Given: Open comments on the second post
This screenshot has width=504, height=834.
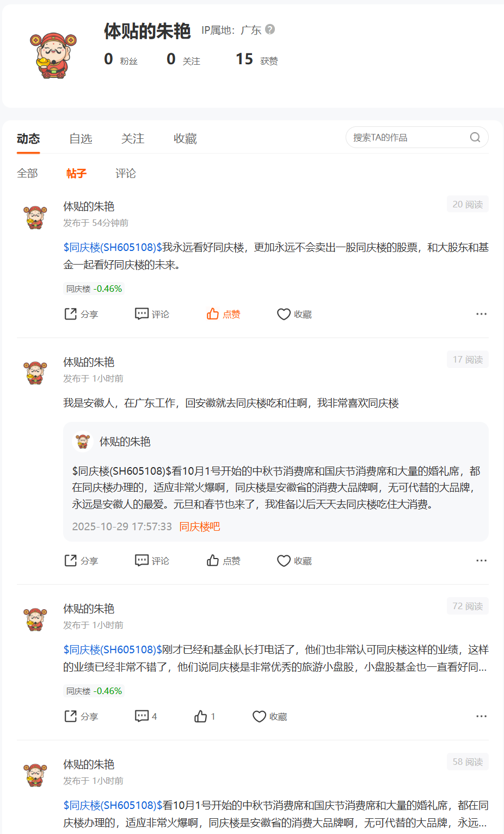Looking at the screenshot, I should pos(152,561).
